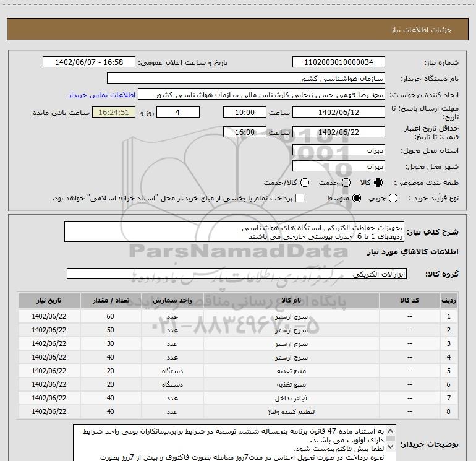Click the response deadline date 1402/06/12
The image size is (476, 461).
[x=339, y=112]
